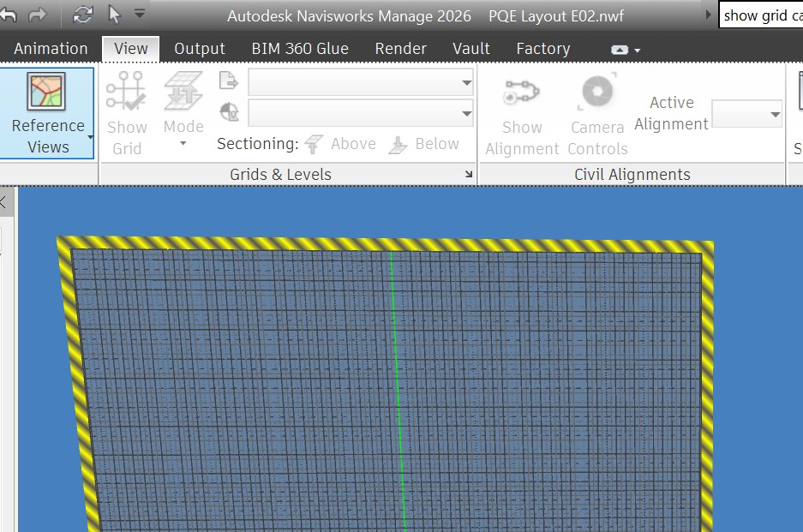Open the ribbon display options arrow

(x=637, y=51)
